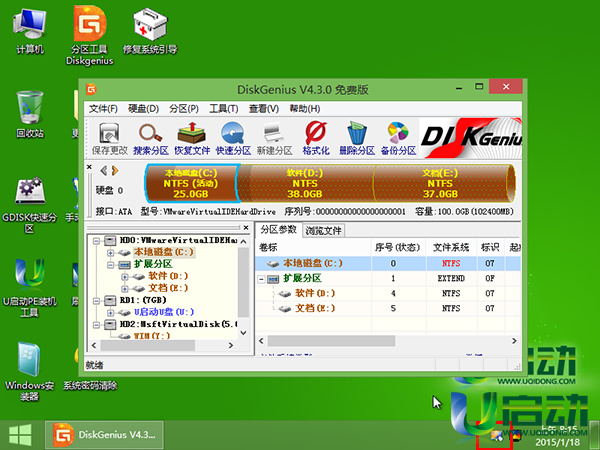
Task: Select 扩展分区 in the disk tree
Action: (153, 264)
